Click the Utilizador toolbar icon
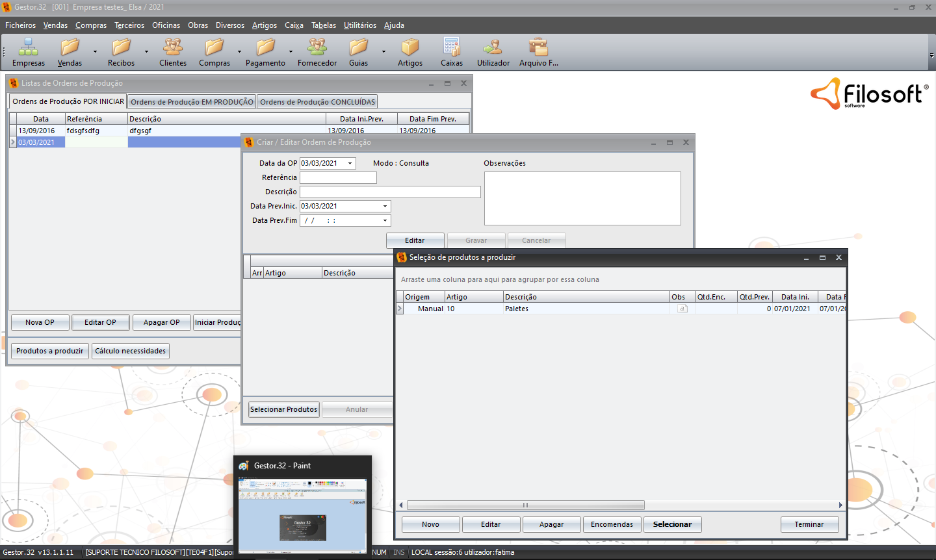 pyautogui.click(x=493, y=48)
